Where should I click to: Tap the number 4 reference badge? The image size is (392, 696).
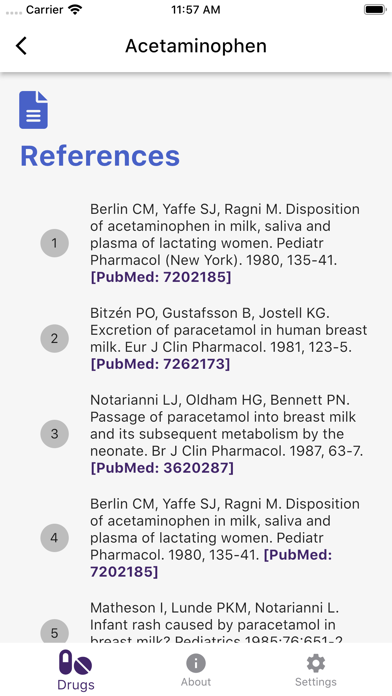(54, 538)
